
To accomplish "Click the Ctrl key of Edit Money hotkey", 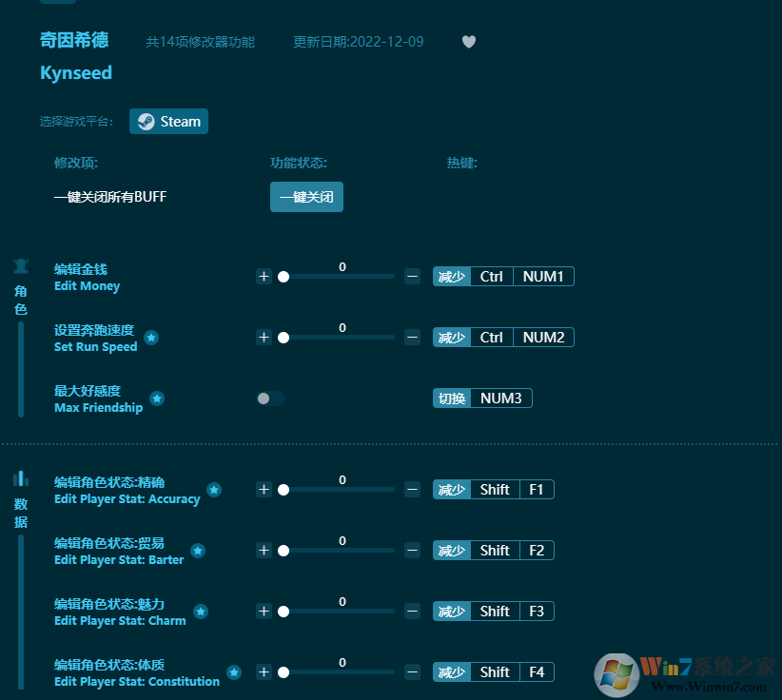I will pos(491,276).
